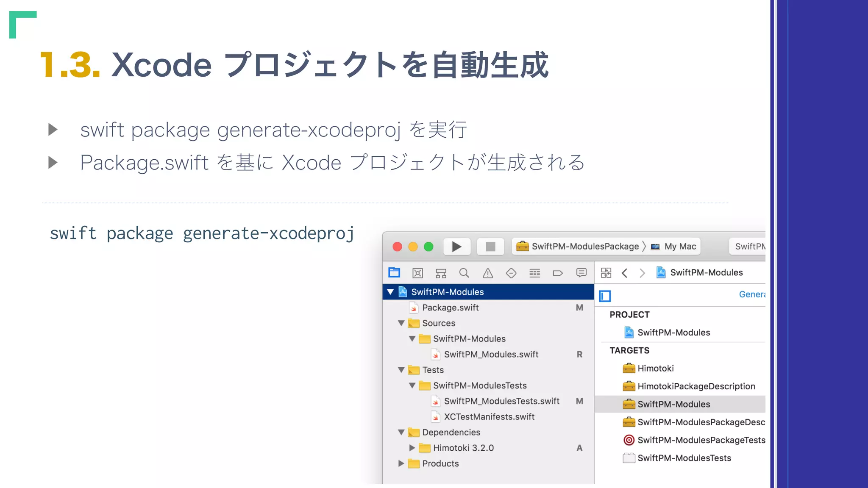Select SwiftPM-ModulesPackage scheme in toolbar
Viewport: 868px width, 488px height.
[577, 247]
